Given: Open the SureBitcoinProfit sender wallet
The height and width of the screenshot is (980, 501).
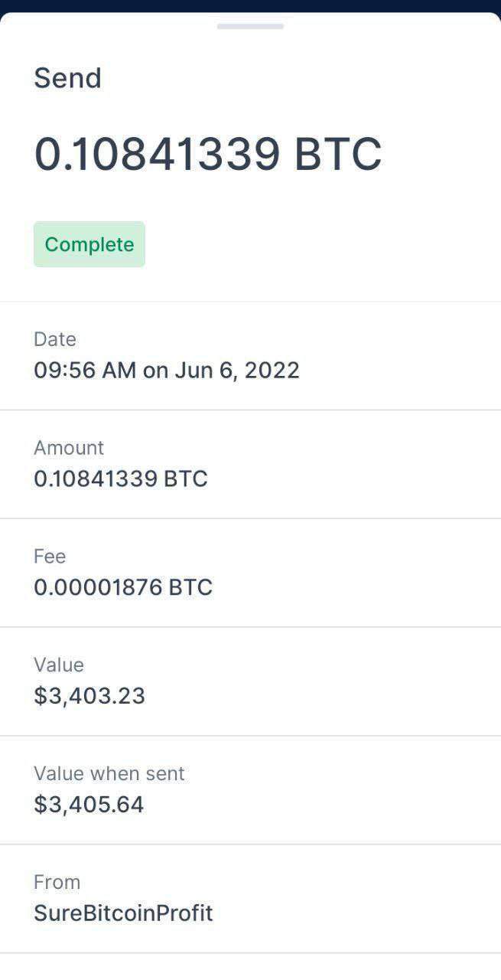Looking at the screenshot, I should click(123, 914).
